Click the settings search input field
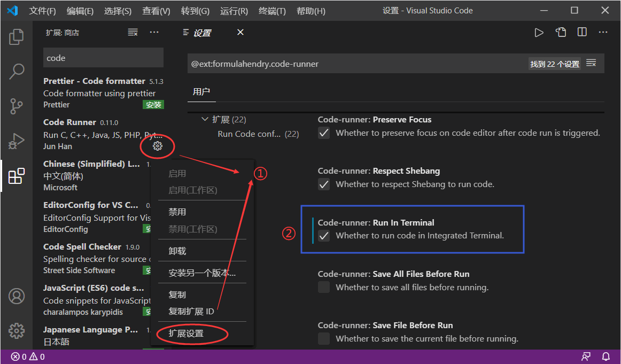621x364 pixels. pyautogui.click(x=321, y=63)
